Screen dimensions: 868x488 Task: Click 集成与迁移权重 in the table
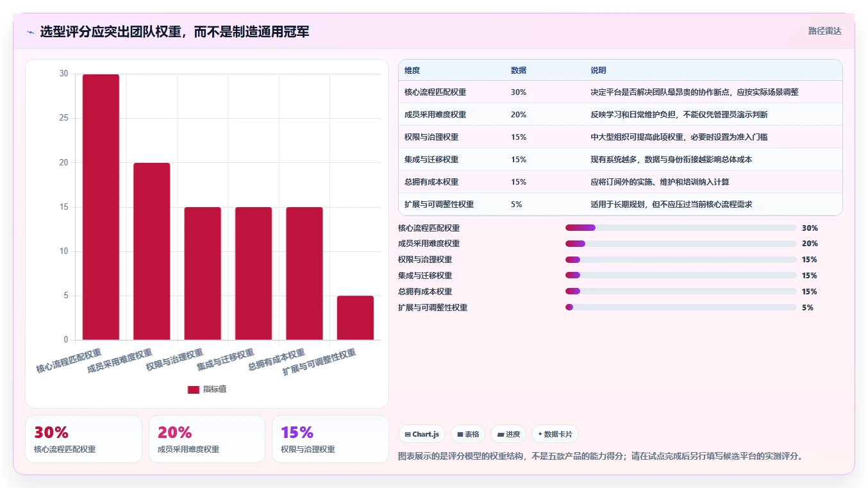point(431,160)
